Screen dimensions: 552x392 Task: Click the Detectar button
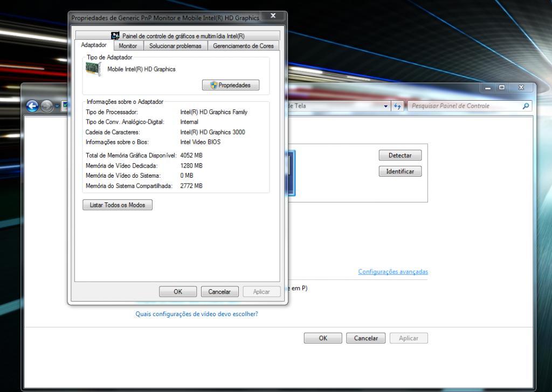tap(401, 156)
